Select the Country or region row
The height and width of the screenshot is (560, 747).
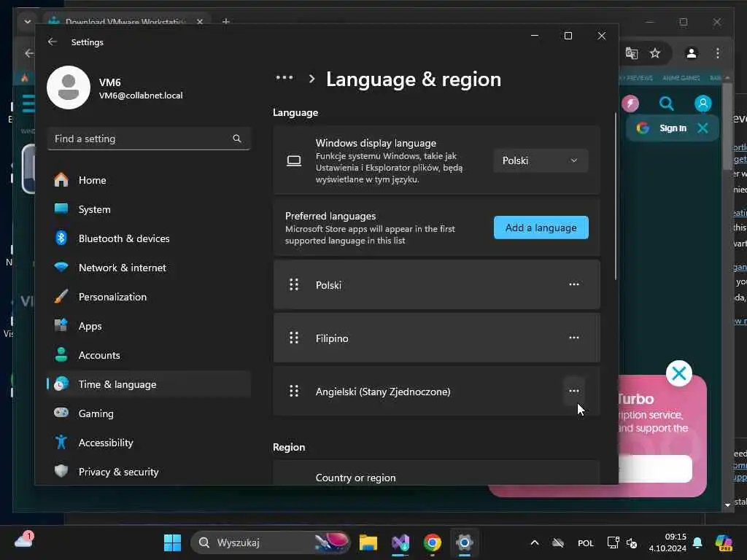click(436, 472)
